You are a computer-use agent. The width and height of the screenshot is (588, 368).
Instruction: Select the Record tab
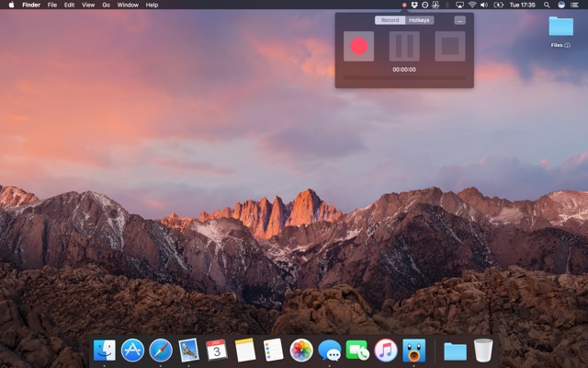390,20
